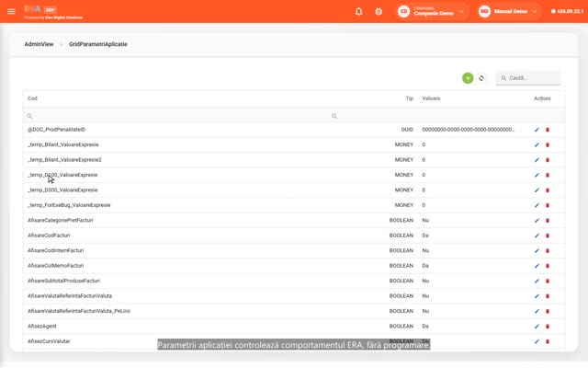Edit the AfisareValutaReferintaFacturiValuta_PeLinii parameter
The height and width of the screenshot is (368, 588).
pyautogui.click(x=537, y=311)
